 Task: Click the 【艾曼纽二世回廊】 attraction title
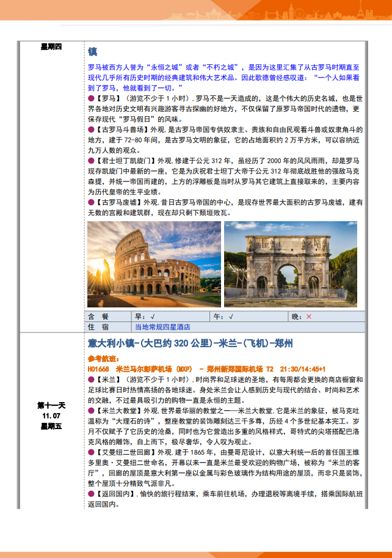(x=126, y=452)
